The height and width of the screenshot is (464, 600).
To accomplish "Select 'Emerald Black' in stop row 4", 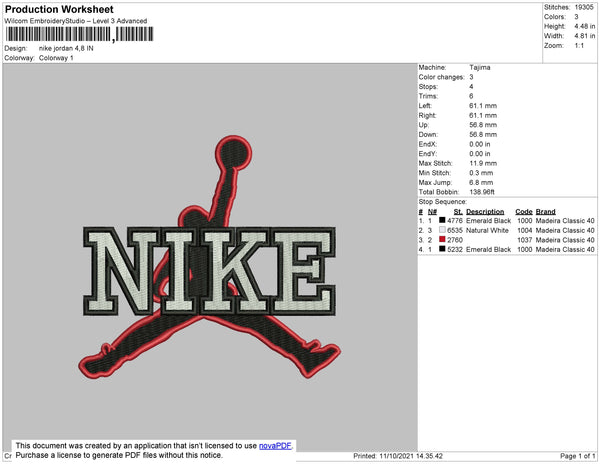I will pyautogui.click(x=489, y=249).
